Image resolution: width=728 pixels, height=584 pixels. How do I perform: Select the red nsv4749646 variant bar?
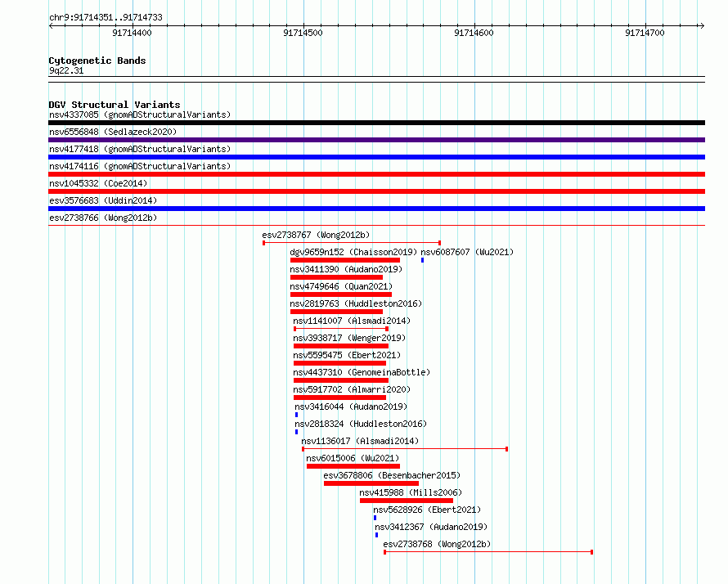coord(341,294)
